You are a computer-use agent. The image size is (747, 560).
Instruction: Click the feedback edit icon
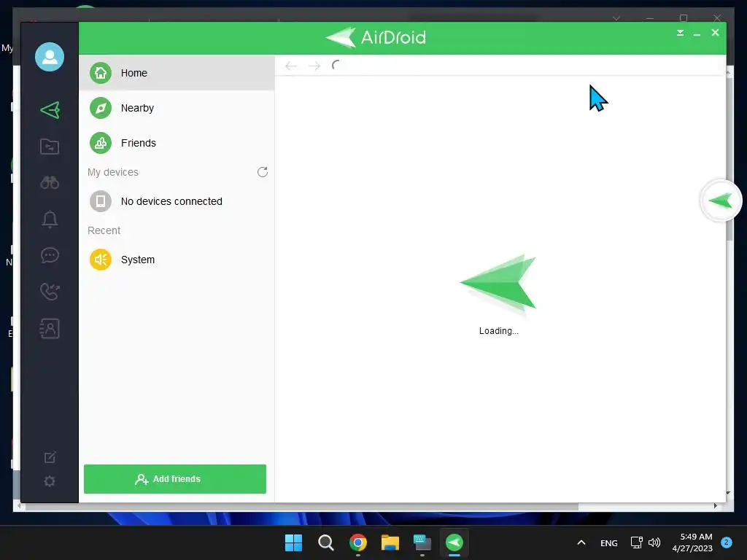point(50,457)
